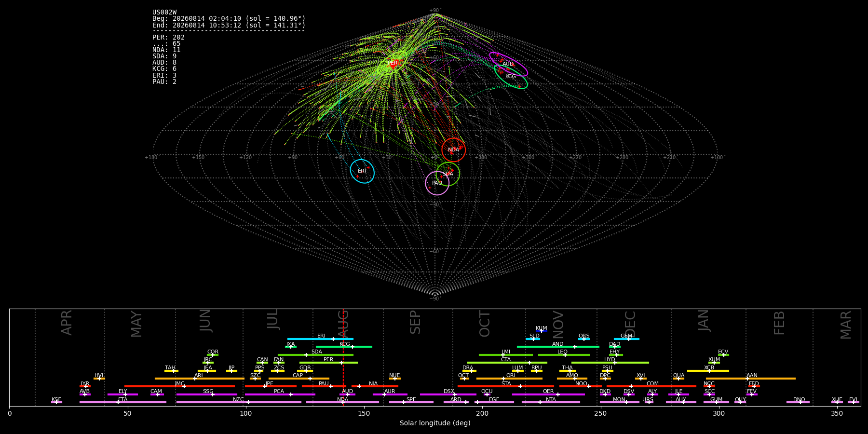Click the station ID text US002W
Screen dimensions: 868x434
(x=164, y=13)
